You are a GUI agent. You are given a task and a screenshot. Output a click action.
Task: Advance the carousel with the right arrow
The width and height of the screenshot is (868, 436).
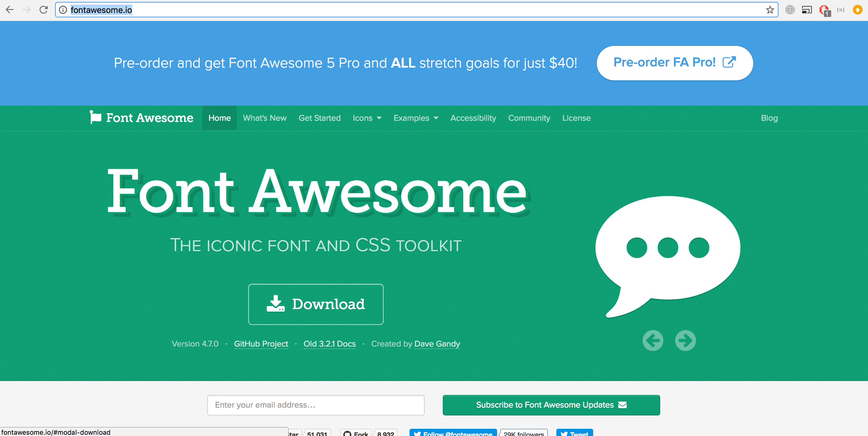685,341
